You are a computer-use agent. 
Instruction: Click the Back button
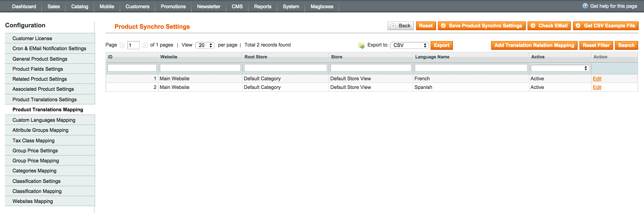[400, 26]
